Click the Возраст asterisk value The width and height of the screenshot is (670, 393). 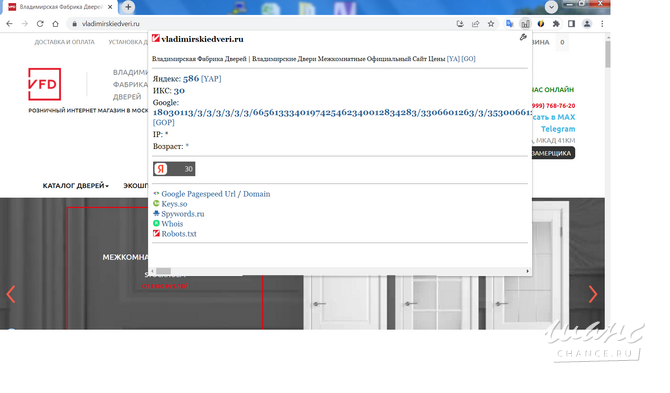pos(187,147)
